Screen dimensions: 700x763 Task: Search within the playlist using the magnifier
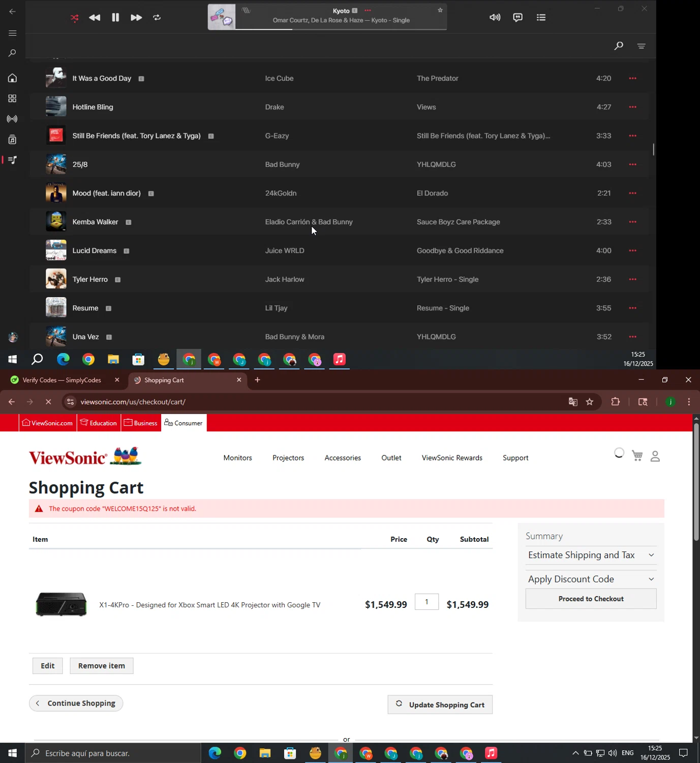pos(619,46)
